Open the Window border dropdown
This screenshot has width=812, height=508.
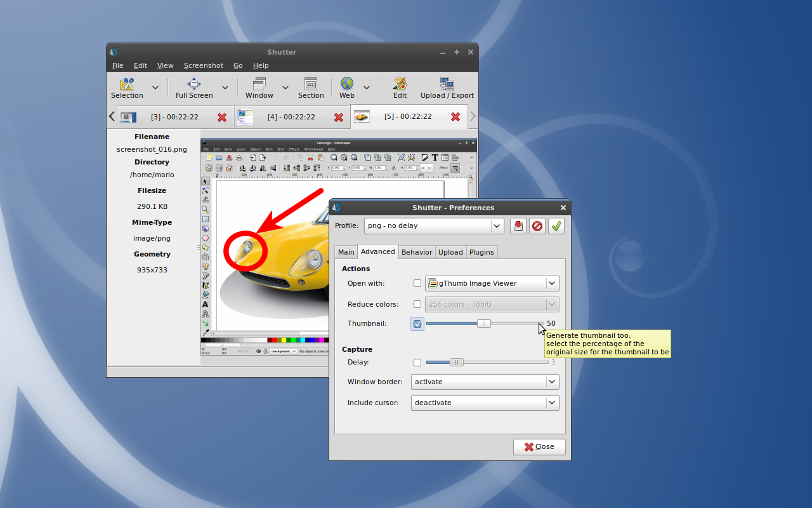(485, 382)
